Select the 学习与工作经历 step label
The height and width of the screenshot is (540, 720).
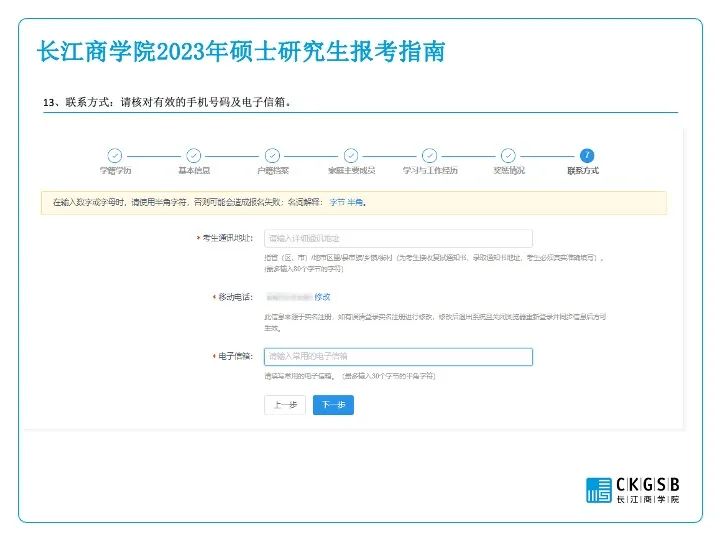pyautogui.click(x=430, y=171)
